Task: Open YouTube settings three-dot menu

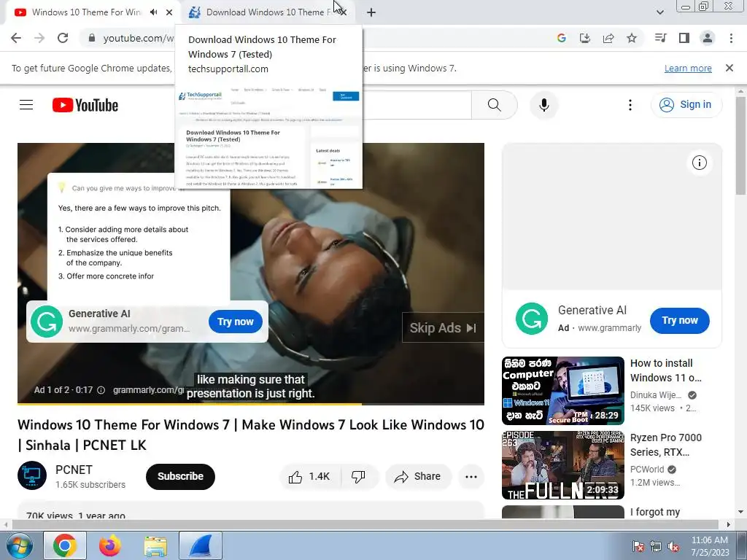Action: [x=630, y=105]
